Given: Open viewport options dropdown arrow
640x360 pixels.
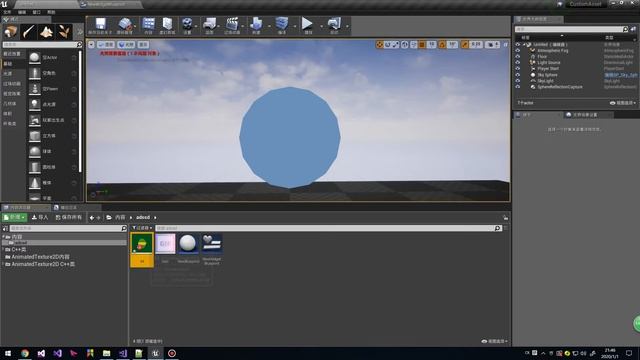Looking at the screenshot, I should pyautogui.click(x=91, y=44).
